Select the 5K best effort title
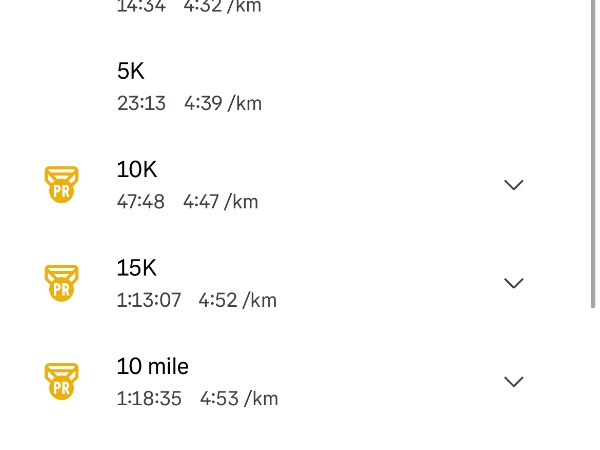 click(131, 71)
